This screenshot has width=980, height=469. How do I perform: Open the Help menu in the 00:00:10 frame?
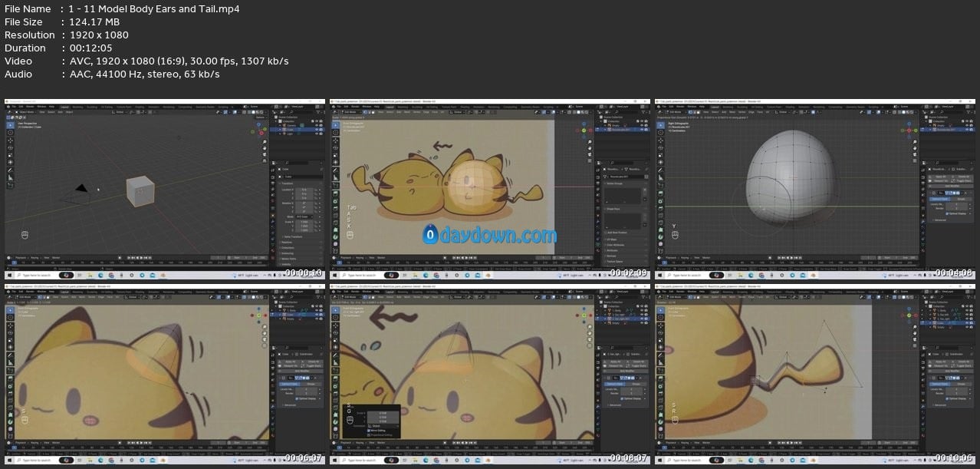click(x=52, y=107)
